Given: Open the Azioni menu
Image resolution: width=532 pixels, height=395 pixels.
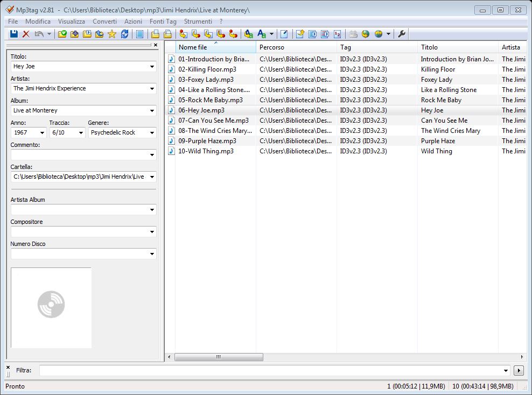Looking at the screenshot, I should pyautogui.click(x=133, y=22).
